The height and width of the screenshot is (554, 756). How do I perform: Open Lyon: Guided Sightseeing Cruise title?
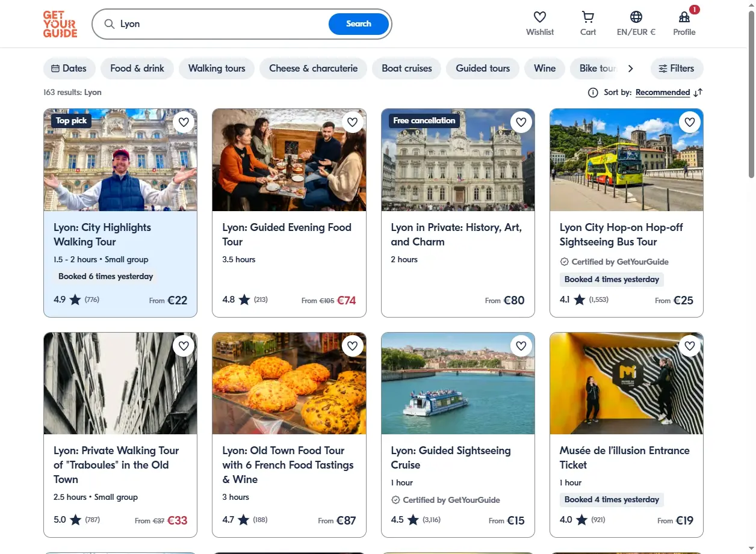tap(451, 458)
